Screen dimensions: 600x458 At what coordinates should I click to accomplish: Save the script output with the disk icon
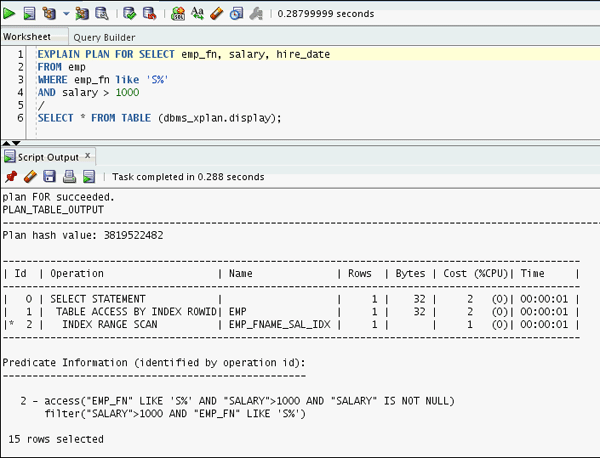49,177
